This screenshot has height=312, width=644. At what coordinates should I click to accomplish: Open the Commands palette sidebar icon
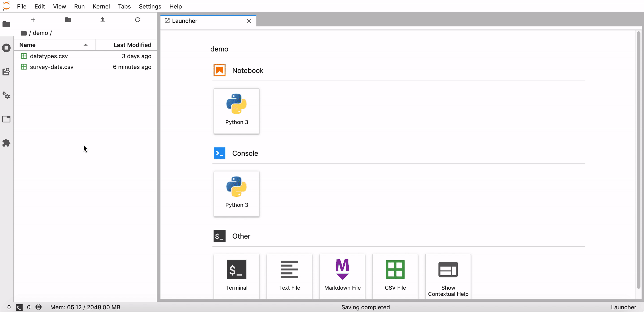[x=6, y=72]
